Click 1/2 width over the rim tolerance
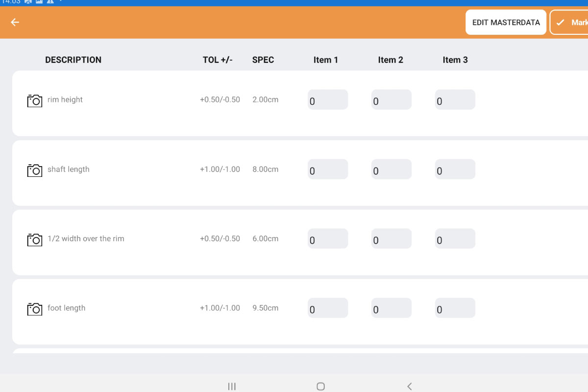 tap(220, 239)
